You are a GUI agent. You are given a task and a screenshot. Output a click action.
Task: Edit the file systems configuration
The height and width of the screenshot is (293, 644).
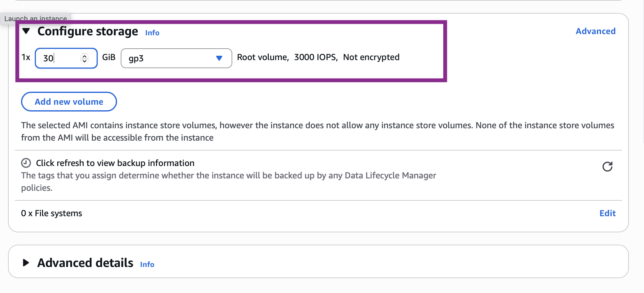607,213
